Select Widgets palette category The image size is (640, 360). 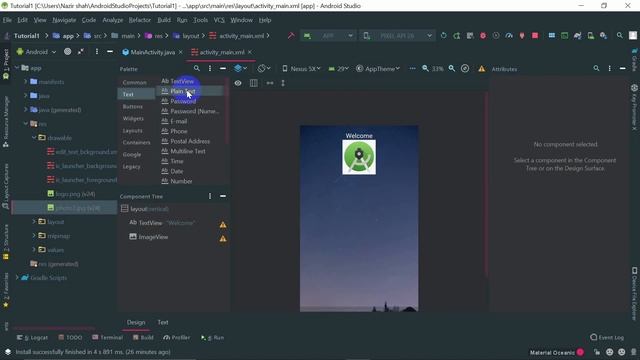pos(133,118)
